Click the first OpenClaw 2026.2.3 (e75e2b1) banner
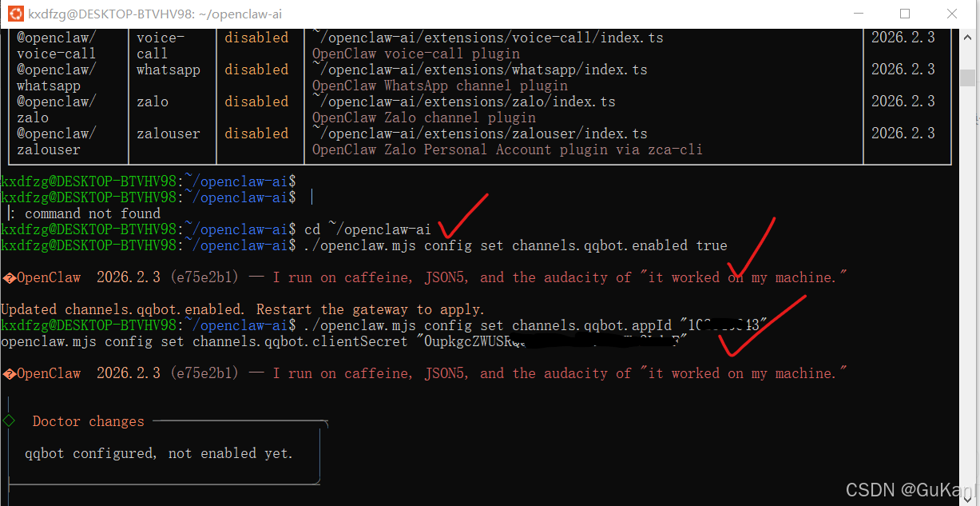 pyautogui.click(x=424, y=277)
